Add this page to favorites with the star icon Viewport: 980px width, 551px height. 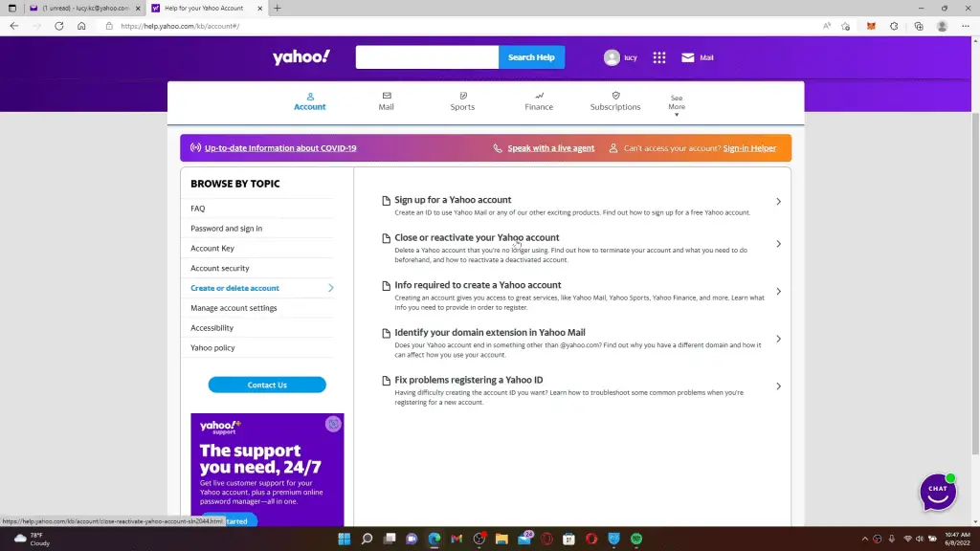click(x=846, y=26)
